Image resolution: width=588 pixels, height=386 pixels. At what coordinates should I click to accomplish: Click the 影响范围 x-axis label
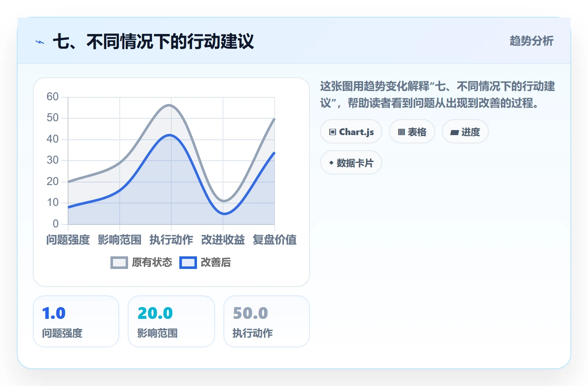pyautogui.click(x=120, y=240)
